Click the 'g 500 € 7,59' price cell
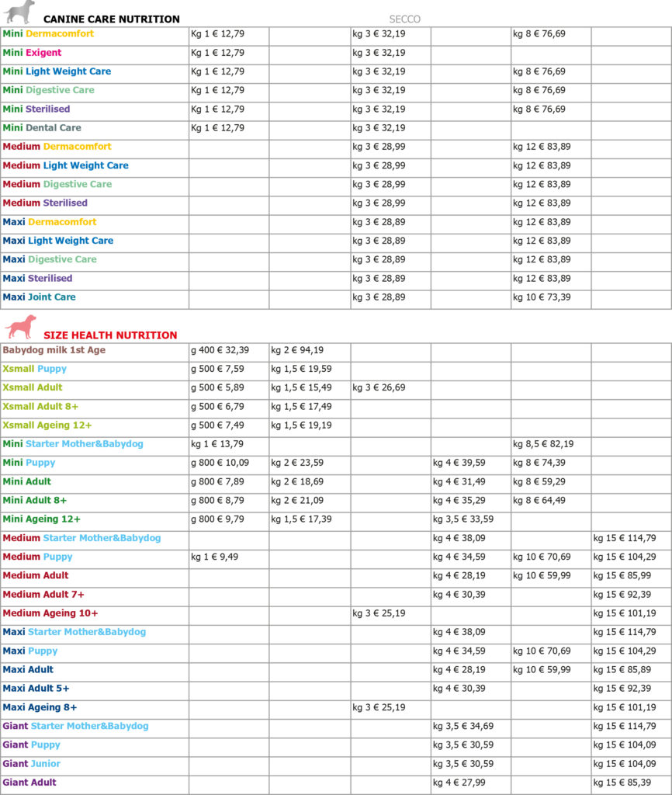 [x=217, y=369]
